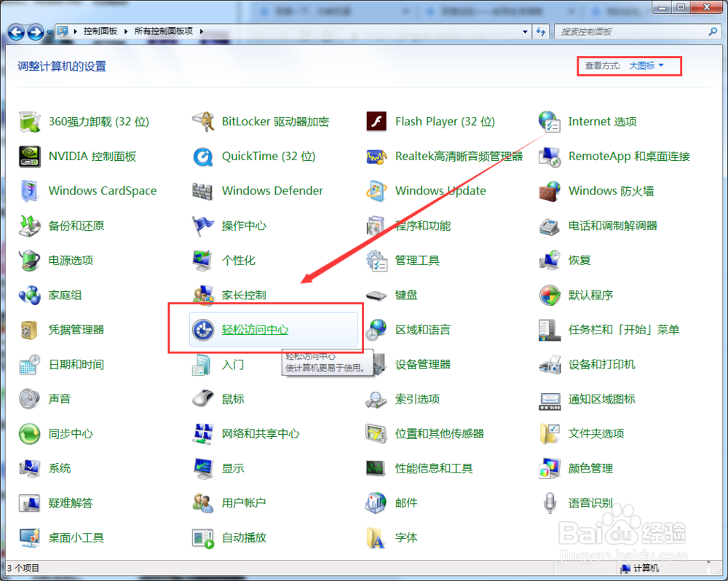Expand the address bar history dropdown arrow
This screenshot has width=728, height=581.
(x=525, y=31)
